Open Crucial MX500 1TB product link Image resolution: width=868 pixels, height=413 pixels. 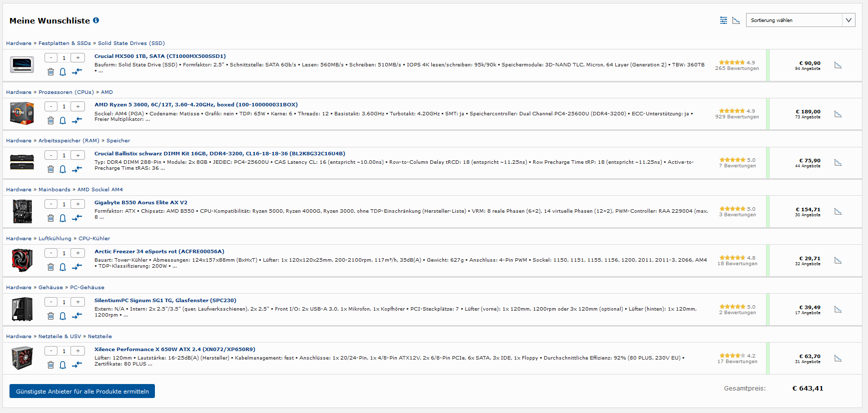pos(160,56)
